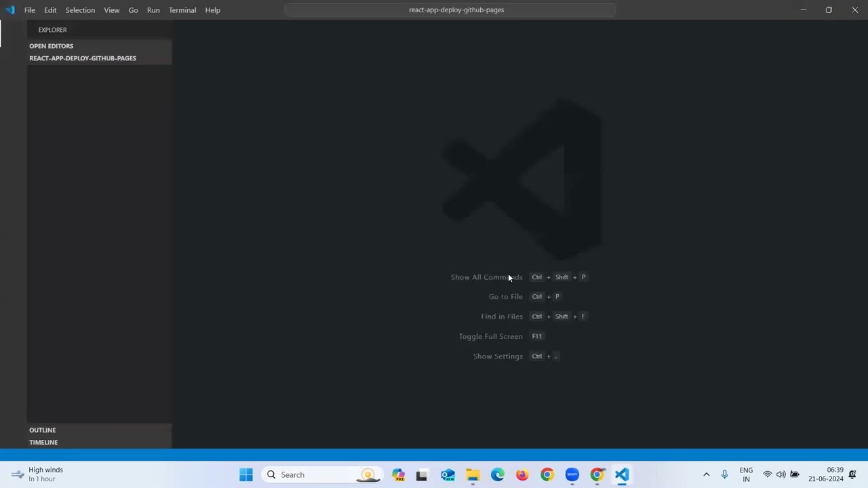Click the EXPLORER panel title

(52, 30)
